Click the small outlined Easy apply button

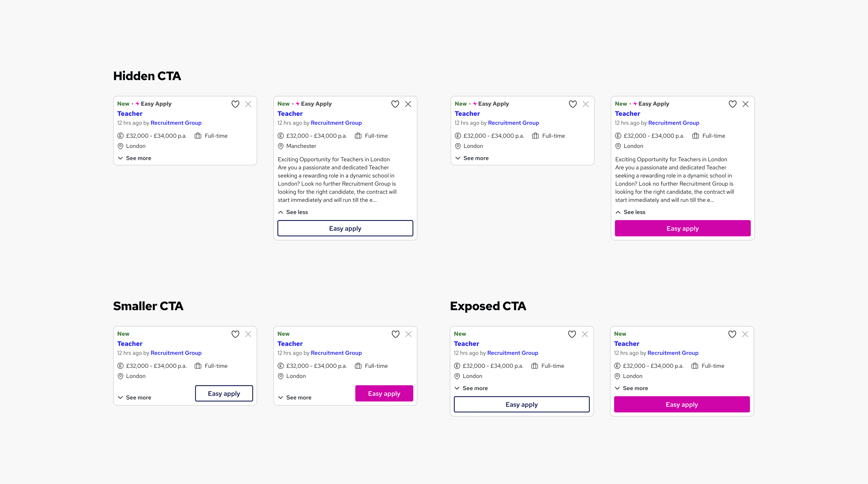pos(224,393)
